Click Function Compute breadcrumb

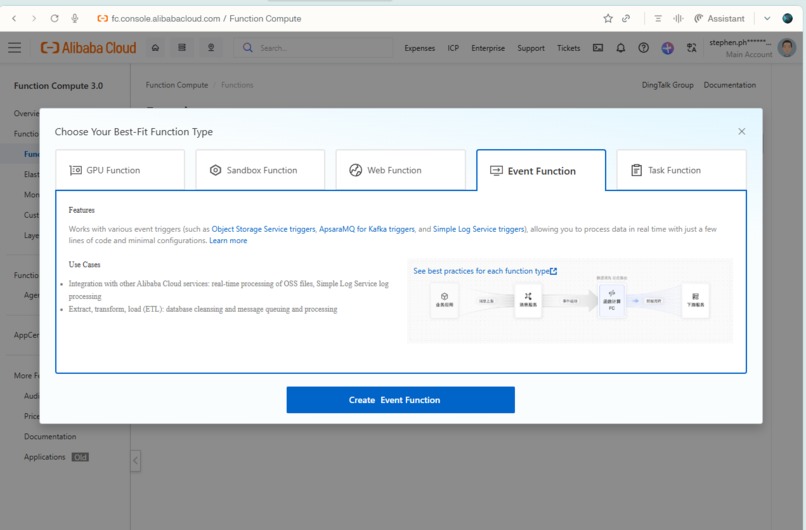[177, 85]
